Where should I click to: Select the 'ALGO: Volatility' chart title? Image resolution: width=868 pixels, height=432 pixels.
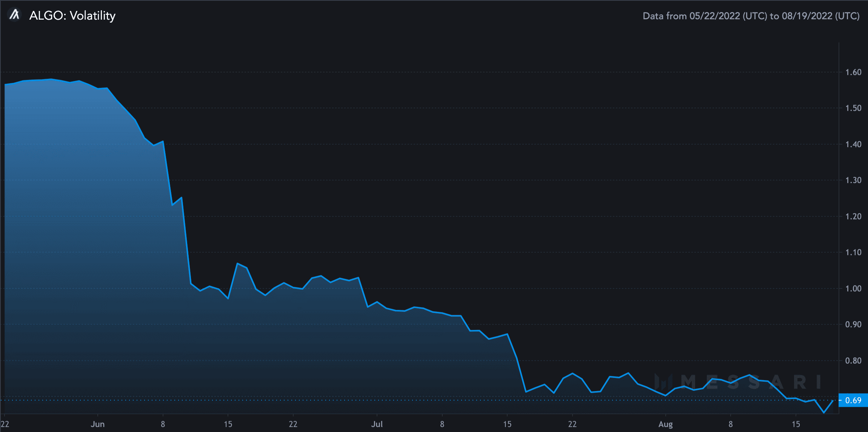72,15
